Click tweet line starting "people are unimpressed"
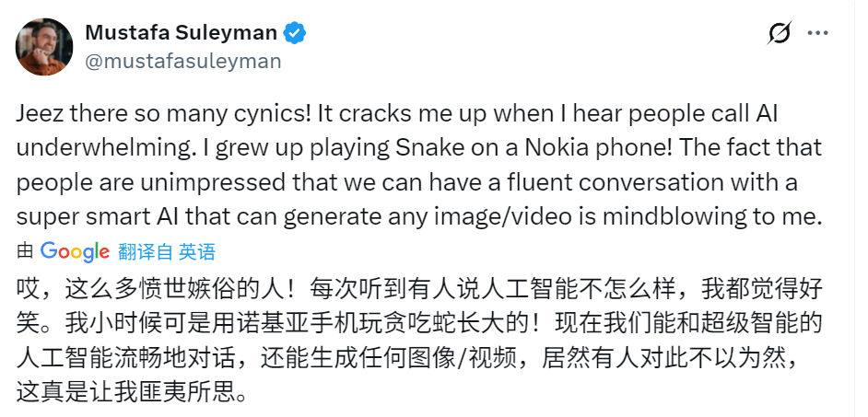This screenshot has width=868, height=417. click(405, 182)
